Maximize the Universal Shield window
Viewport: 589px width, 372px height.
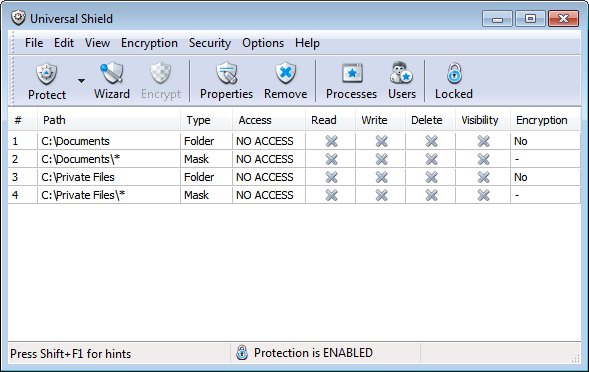coord(530,18)
